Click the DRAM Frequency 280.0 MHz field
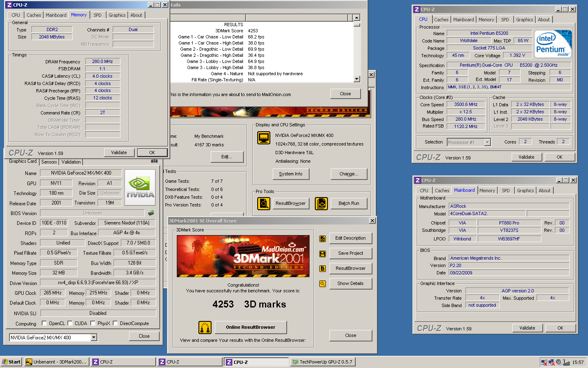The width and height of the screenshot is (588, 368). (x=102, y=62)
